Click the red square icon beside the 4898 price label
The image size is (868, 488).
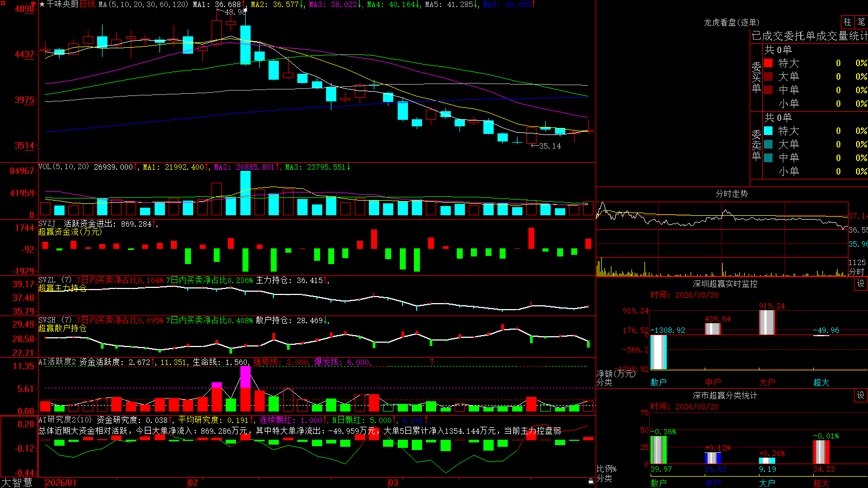(x=3, y=3)
